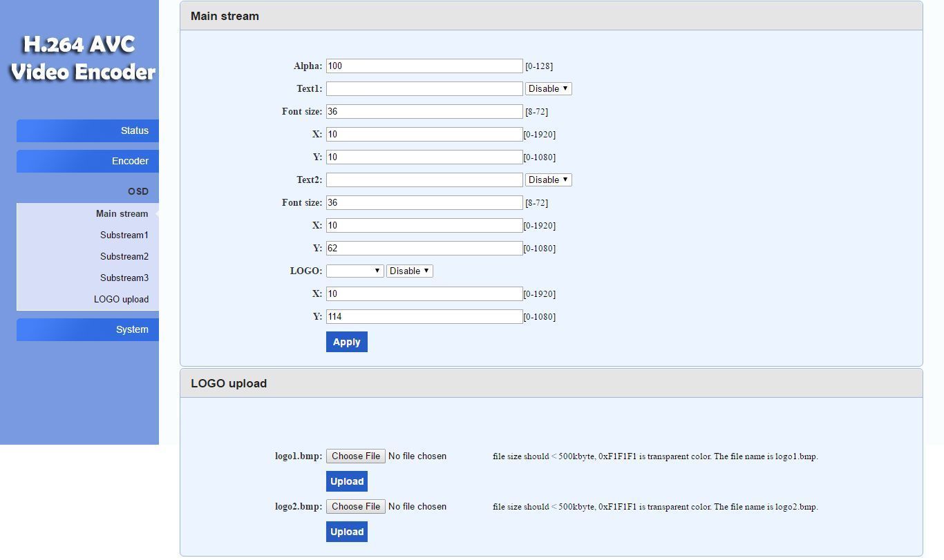Open the Text2 Disable dropdown
944x560 pixels.
click(548, 180)
